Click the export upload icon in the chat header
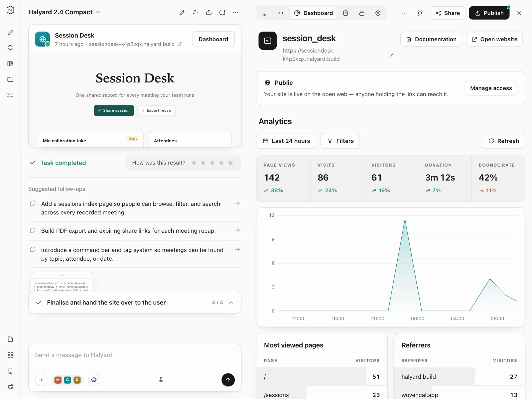Viewport: 532px width, 399px height. point(209,12)
